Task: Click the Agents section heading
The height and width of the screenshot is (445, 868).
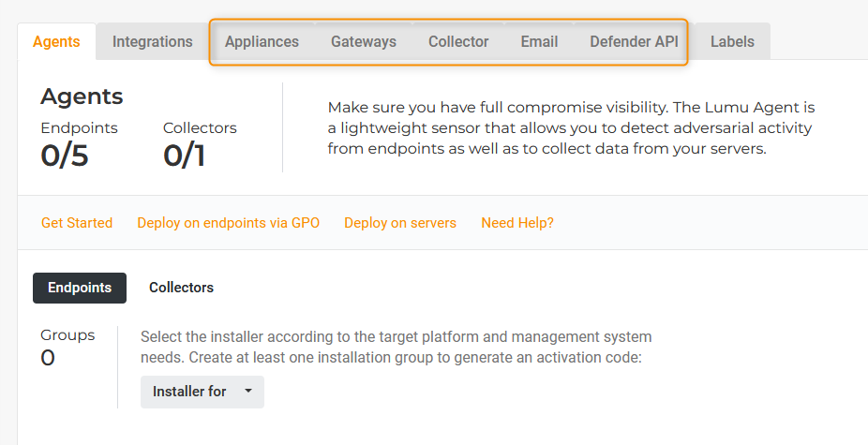Action: [x=82, y=96]
